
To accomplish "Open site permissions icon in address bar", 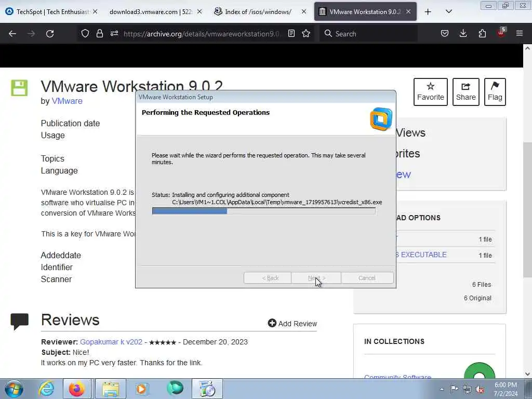I will 114,33.
